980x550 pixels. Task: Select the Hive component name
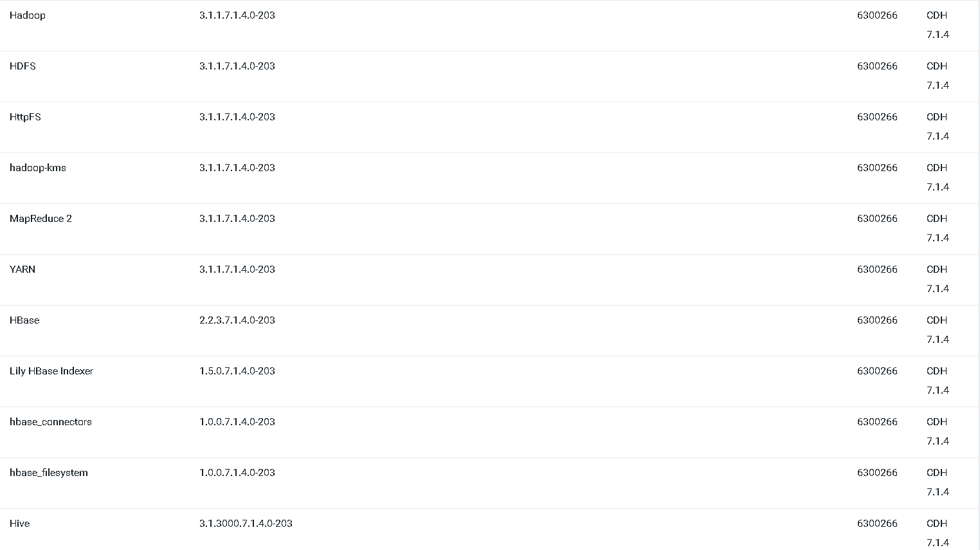[20, 524]
